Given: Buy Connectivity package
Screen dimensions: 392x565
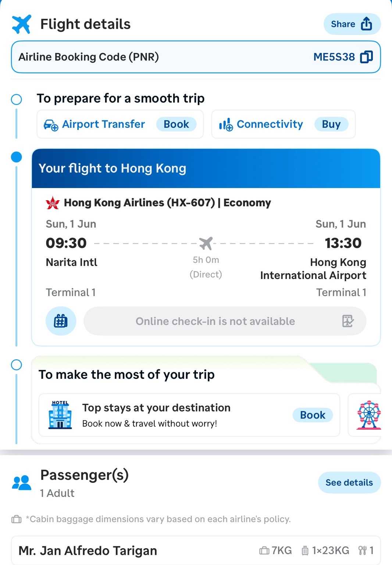Looking at the screenshot, I should [x=331, y=124].
